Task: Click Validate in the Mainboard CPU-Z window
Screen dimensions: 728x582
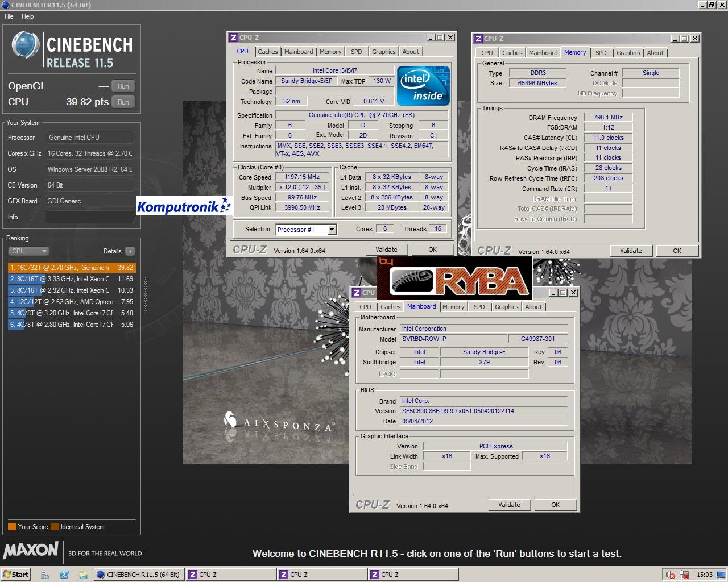Action: click(509, 505)
